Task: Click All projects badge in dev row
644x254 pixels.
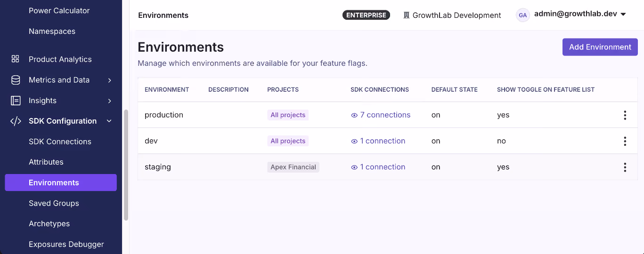Action: pos(288,141)
